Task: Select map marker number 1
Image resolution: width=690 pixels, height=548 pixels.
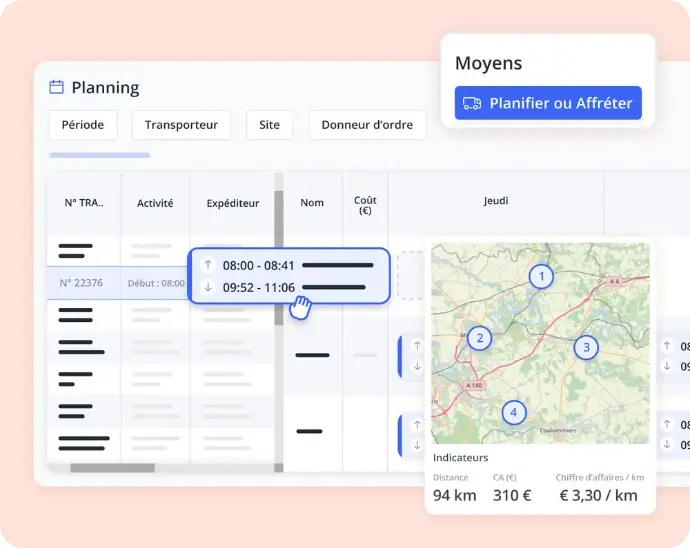Action: pos(541,276)
